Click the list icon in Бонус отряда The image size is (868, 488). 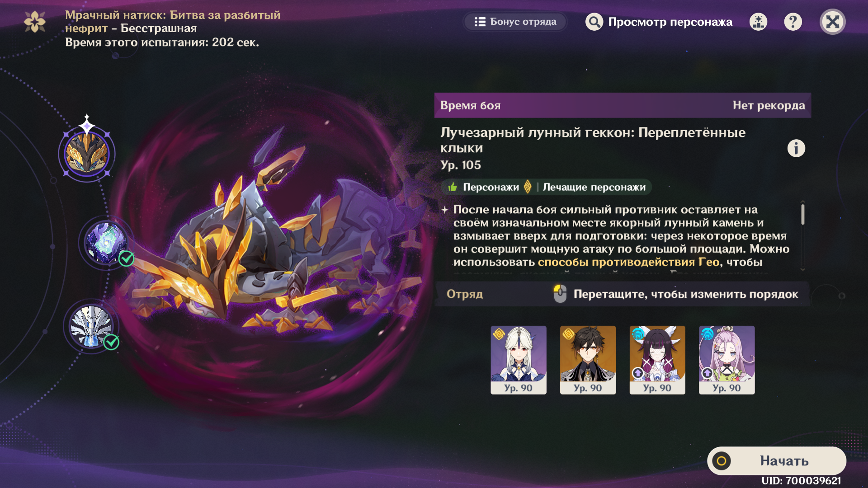(x=480, y=22)
